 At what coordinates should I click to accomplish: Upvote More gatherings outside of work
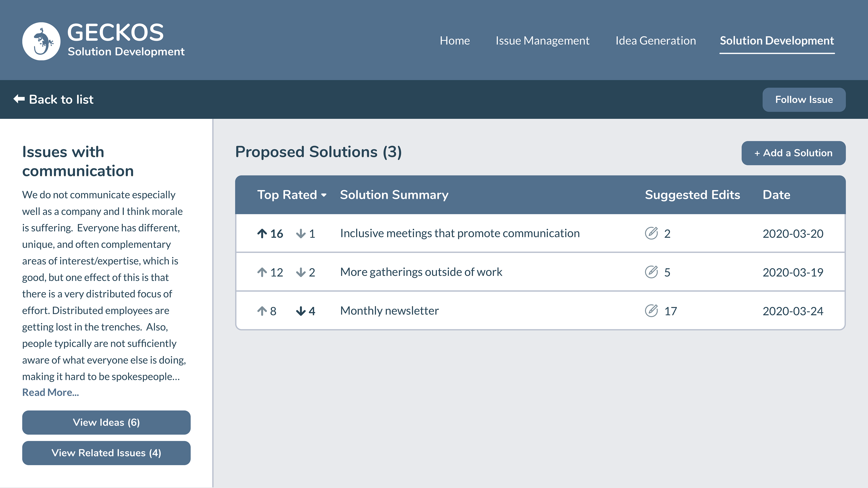point(262,272)
